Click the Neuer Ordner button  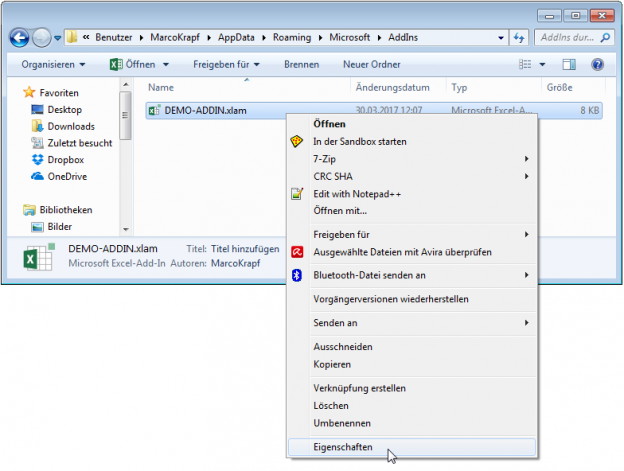371,64
